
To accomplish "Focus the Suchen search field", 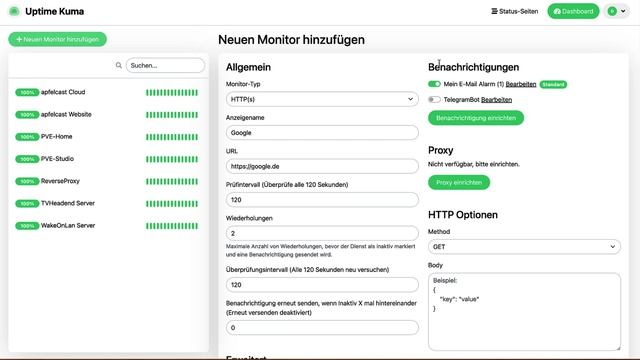I will (165, 65).
